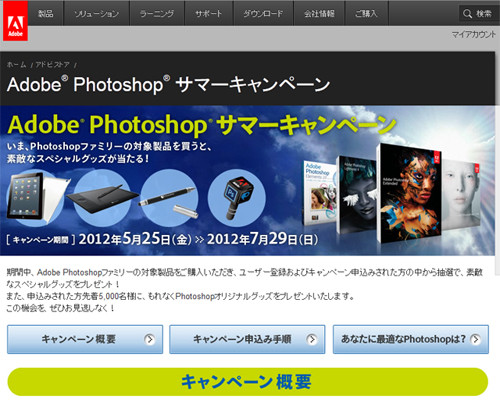Click the search magnifier icon
This screenshot has height=406, width=500.
(x=467, y=14)
